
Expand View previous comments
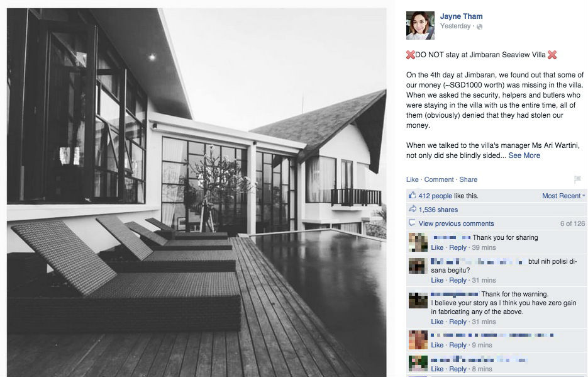click(456, 223)
